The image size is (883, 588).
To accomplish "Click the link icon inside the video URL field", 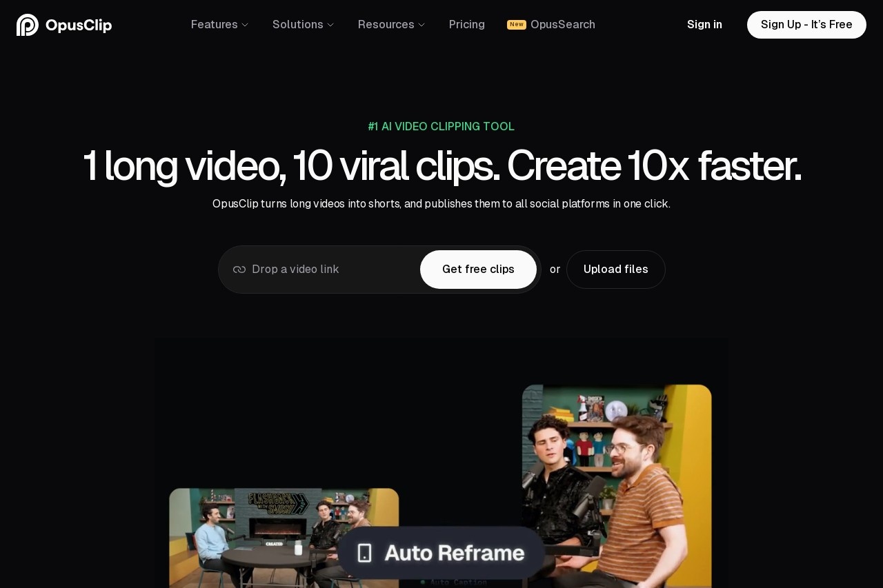I will coord(239,270).
